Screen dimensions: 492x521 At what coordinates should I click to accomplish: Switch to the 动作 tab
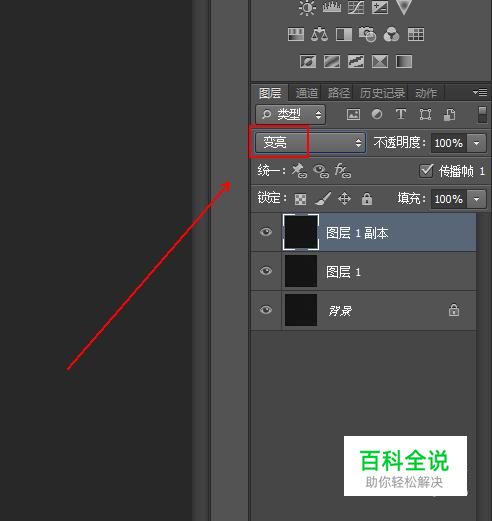[426, 93]
